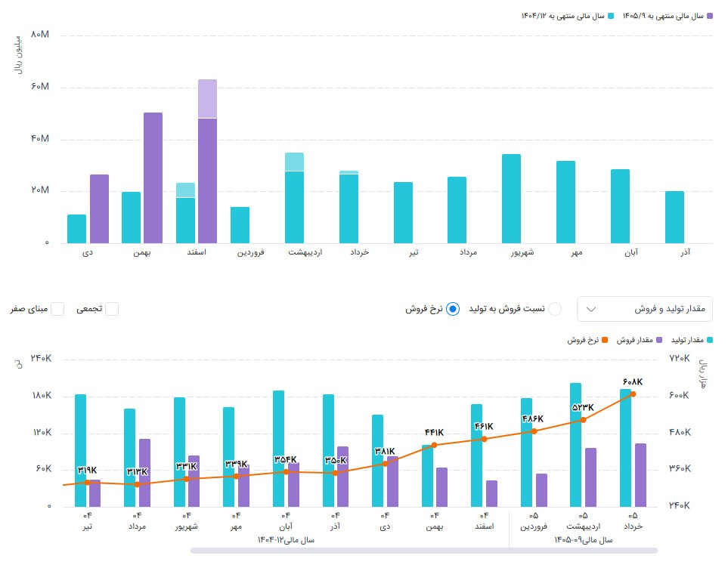Viewport: 728px width, 568px height.
Task: Click the cyan production bar for ۰۴ آبان
Action: tap(278, 448)
